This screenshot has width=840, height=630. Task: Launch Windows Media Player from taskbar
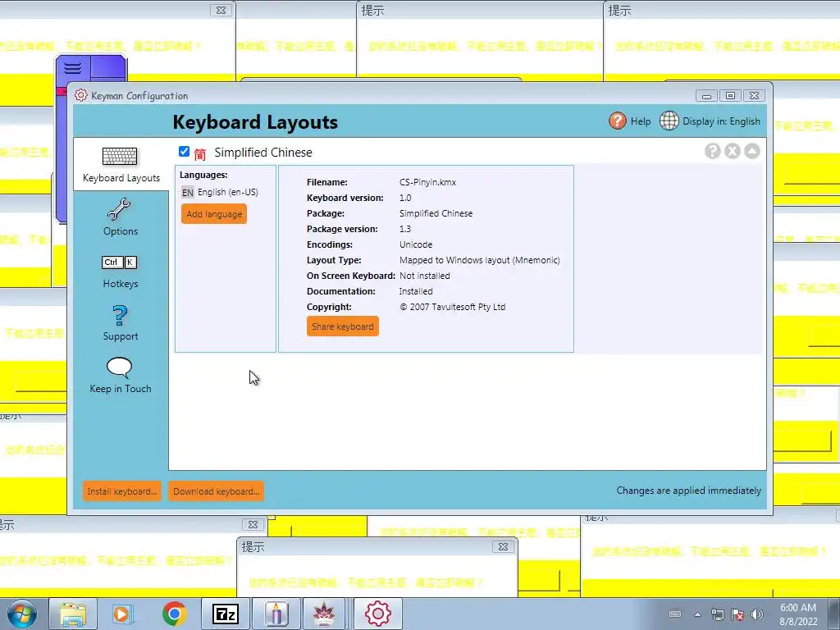tap(122, 614)
